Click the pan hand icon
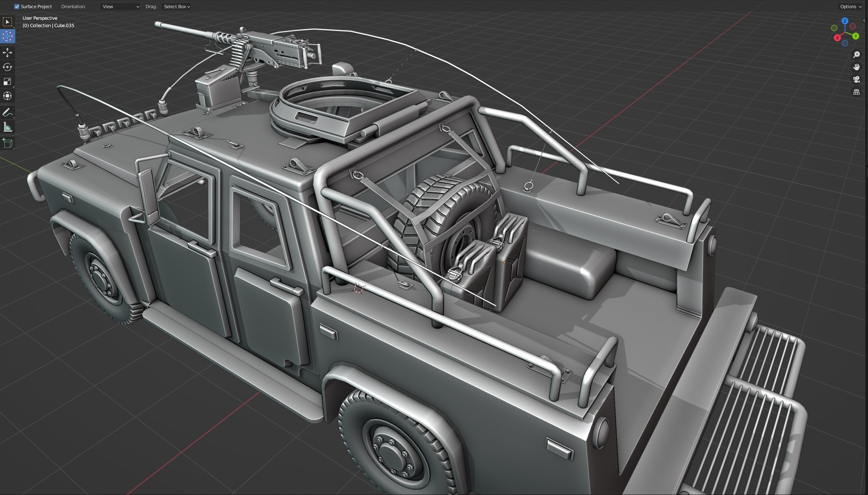The height and width of the screenshot is (495, 868). coord(856,67)
